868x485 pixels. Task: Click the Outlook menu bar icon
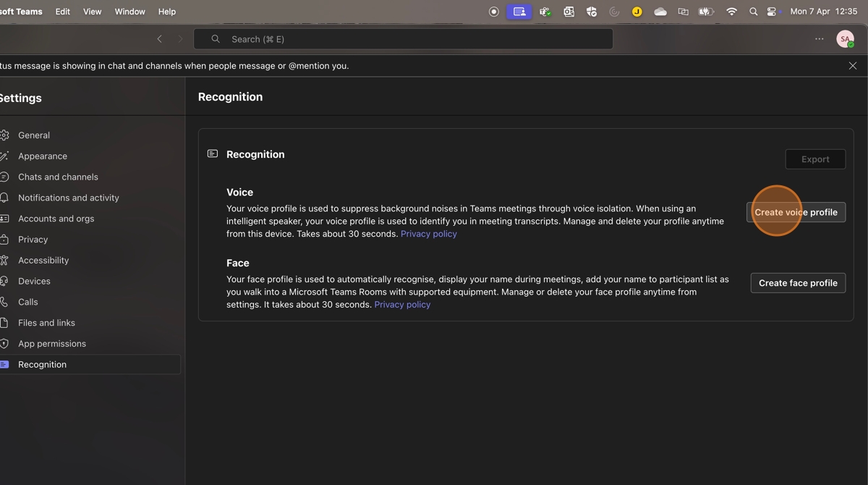[569, 12]
